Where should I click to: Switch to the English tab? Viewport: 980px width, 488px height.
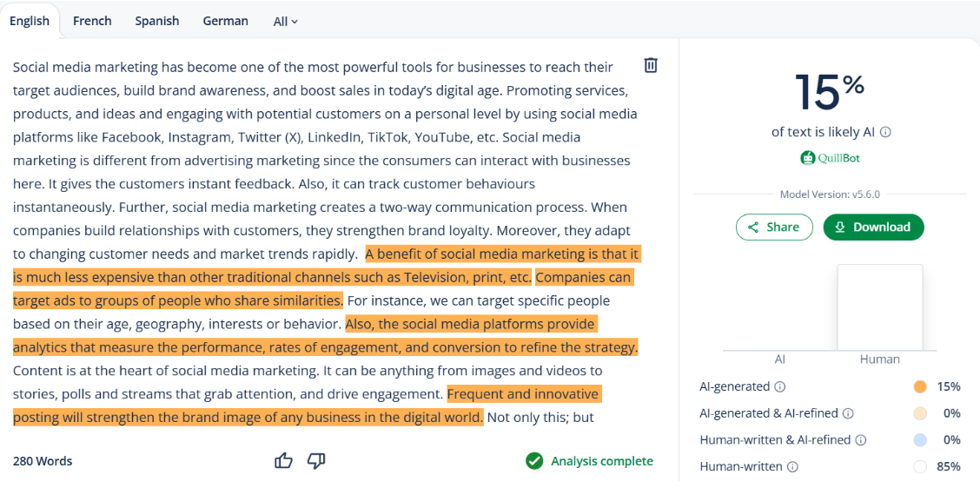click(x=30, y=21)
